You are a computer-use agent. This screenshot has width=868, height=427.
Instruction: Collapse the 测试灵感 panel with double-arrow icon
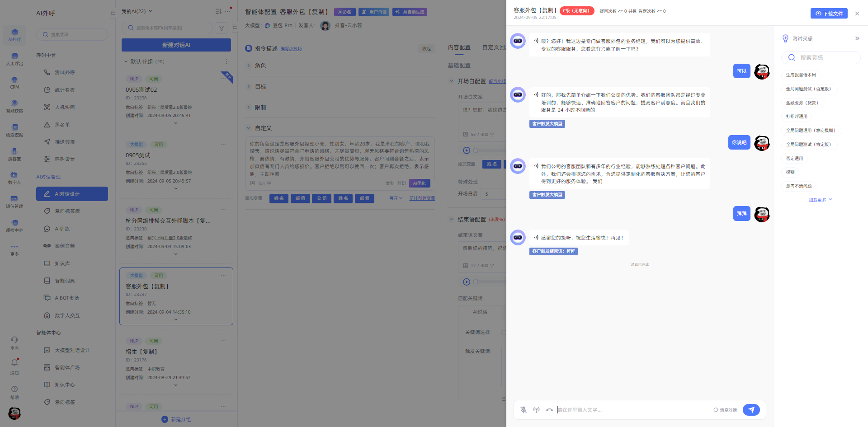(857, 38)
